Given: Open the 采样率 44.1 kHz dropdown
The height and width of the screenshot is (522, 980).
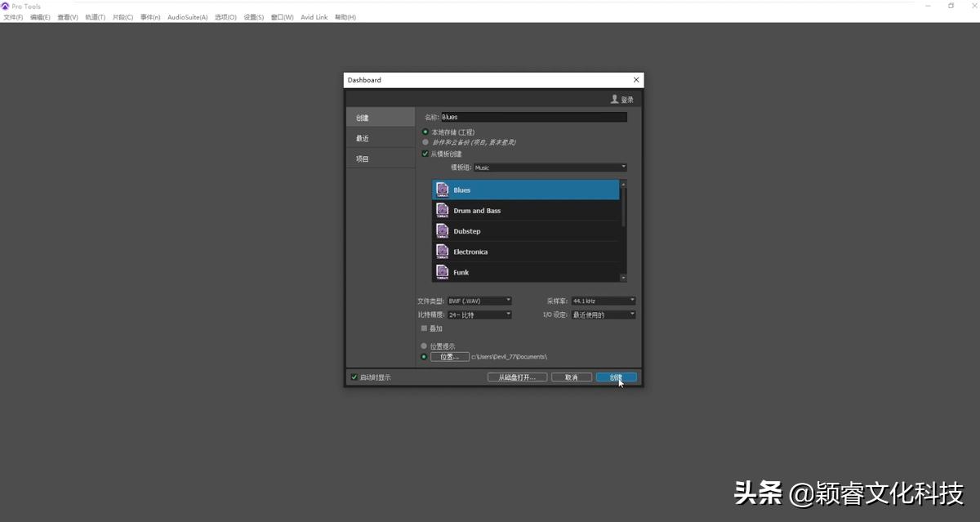Looking at the screenshot, I should click(x=603, y=301).
